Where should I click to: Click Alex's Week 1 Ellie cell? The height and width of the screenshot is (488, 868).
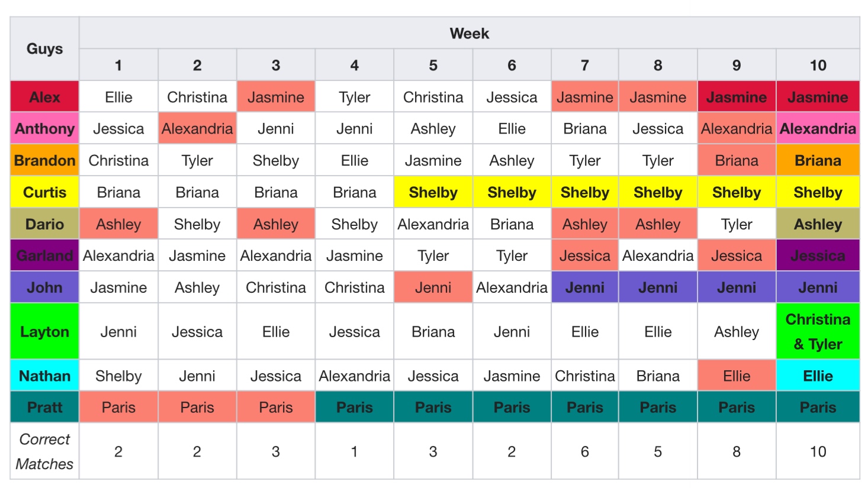pyautogui.click(x=118, y=97)
